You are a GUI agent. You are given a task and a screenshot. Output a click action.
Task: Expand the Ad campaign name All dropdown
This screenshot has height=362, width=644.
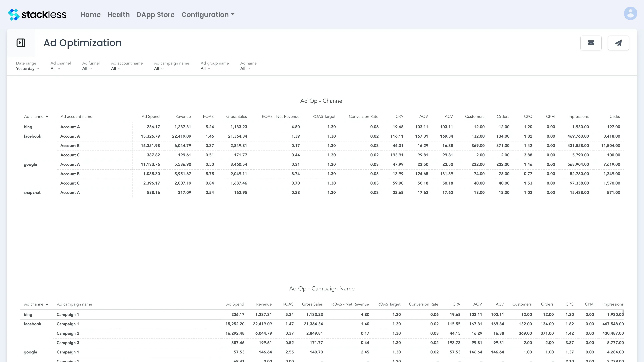[x=159, y=69]
